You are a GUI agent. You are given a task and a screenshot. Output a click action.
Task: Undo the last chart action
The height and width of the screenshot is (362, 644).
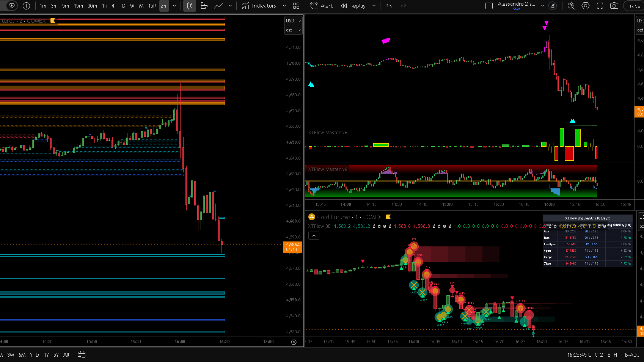click(x=389, y=6)
